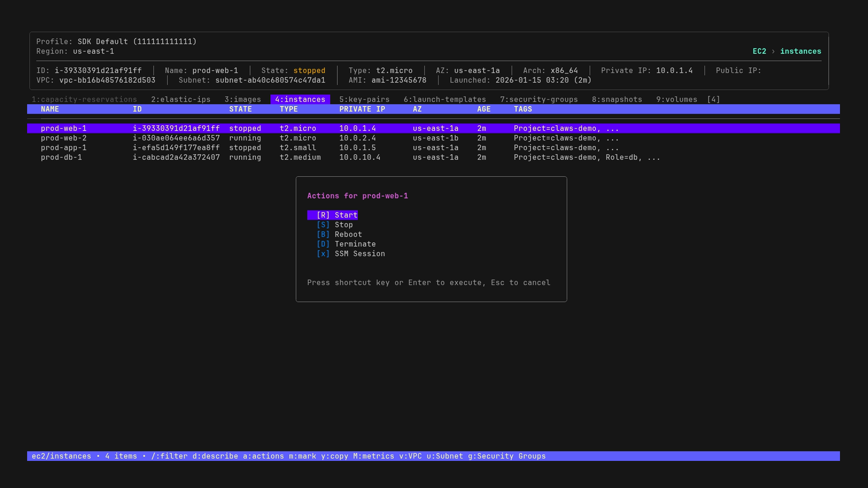Viewport: 868px width, 488px height.
Task: Click the PRIVATE IP column header
Action: (362, 109)
